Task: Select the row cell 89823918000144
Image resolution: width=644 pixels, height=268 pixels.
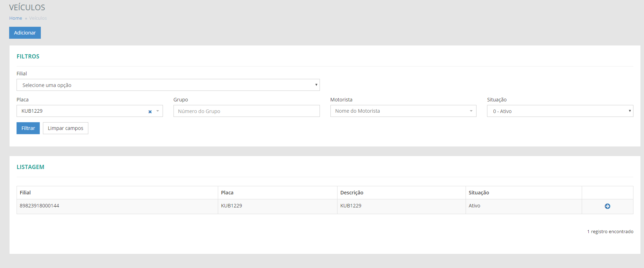Action: (39, 206)
